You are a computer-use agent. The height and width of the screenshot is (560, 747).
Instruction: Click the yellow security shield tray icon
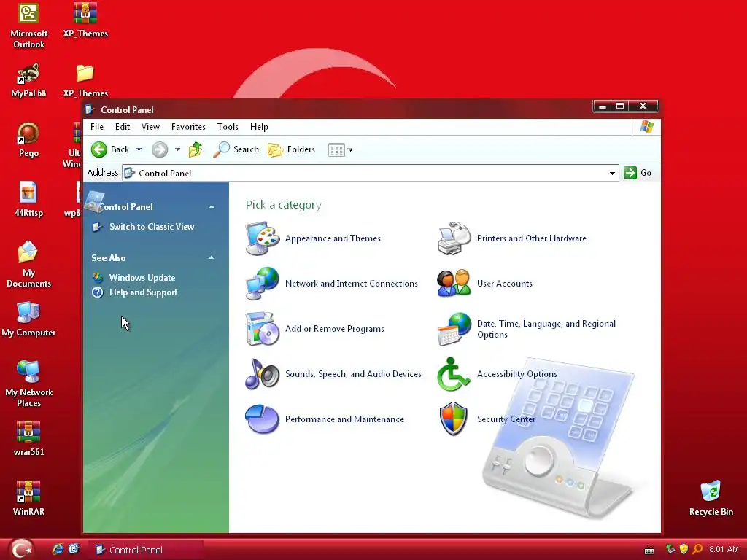pos(684,549)
